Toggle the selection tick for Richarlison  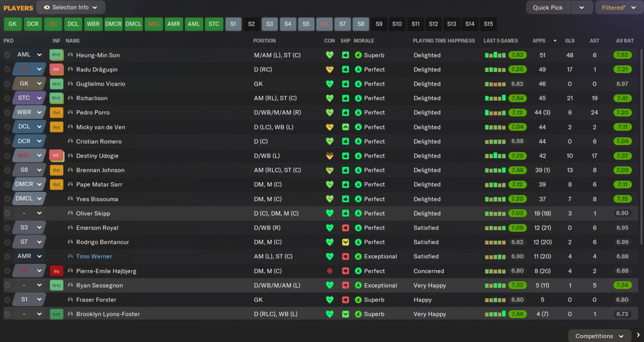point(7,98)
